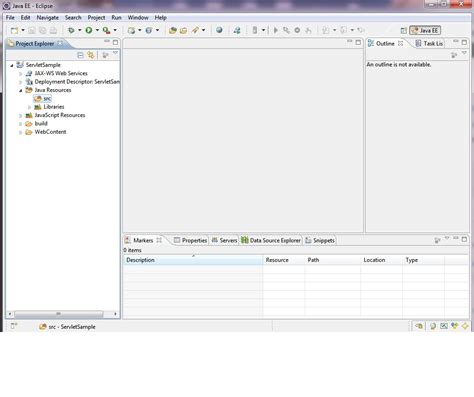
Task: Click the status bar fast-view icon at left
Action: click(x=14, y=326)
